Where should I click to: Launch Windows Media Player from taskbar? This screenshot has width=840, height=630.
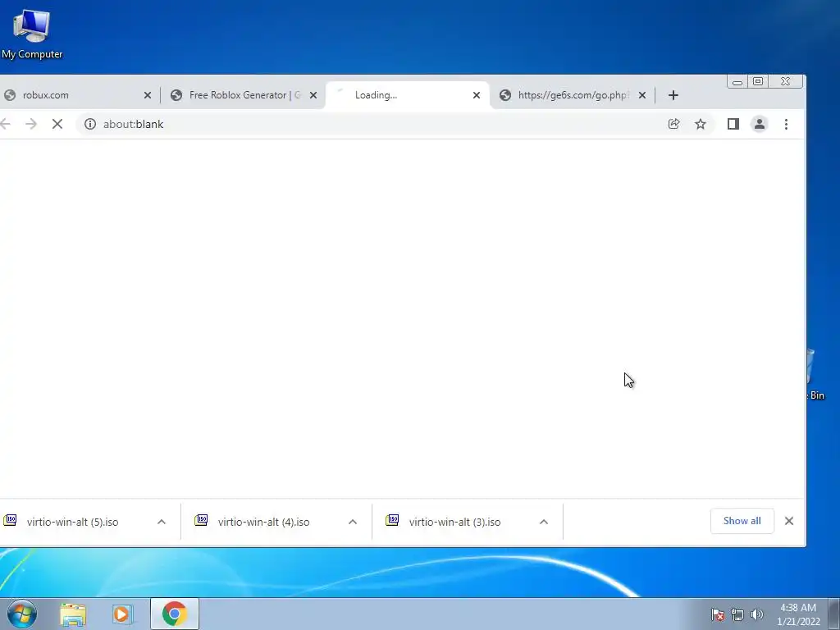[123, 614]
